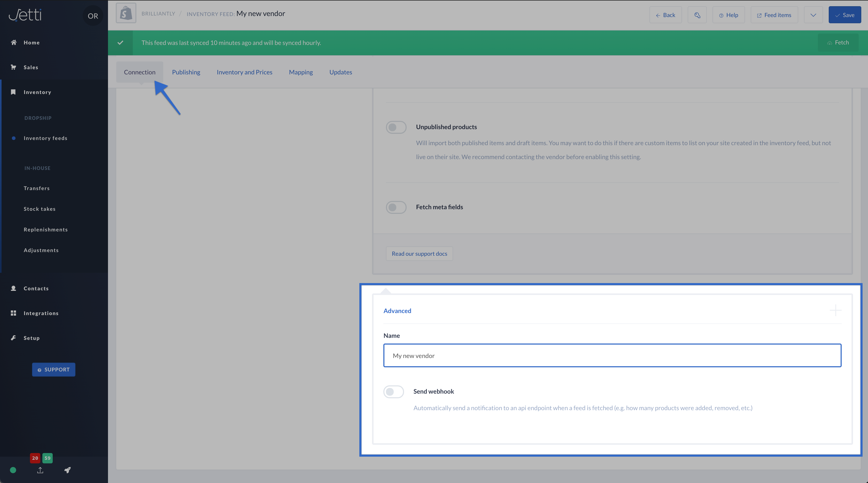The width and height of the screenshot is (868, 483).
Task: Click the search icon button in header
Action: [x=697, y=15]
